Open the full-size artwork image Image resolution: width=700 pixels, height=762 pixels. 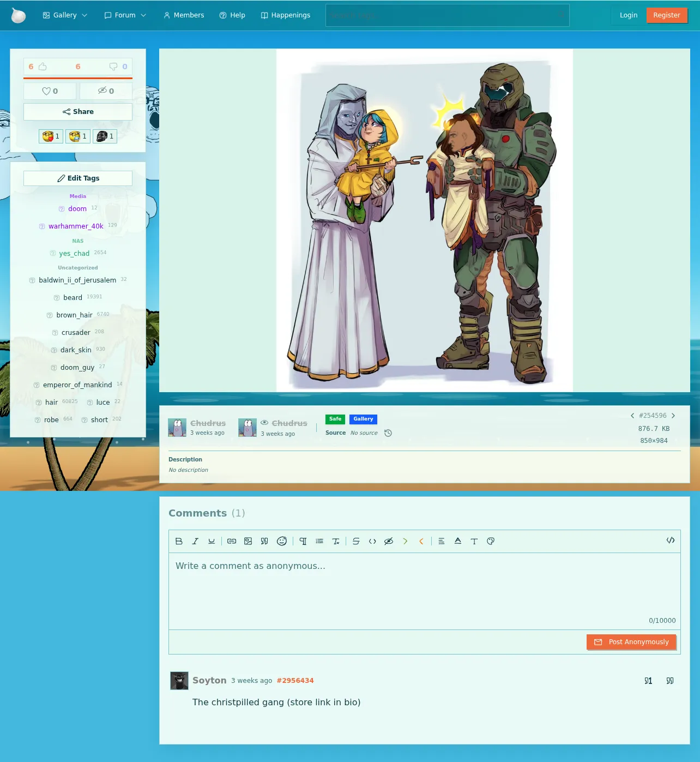[x=425, y=220]
